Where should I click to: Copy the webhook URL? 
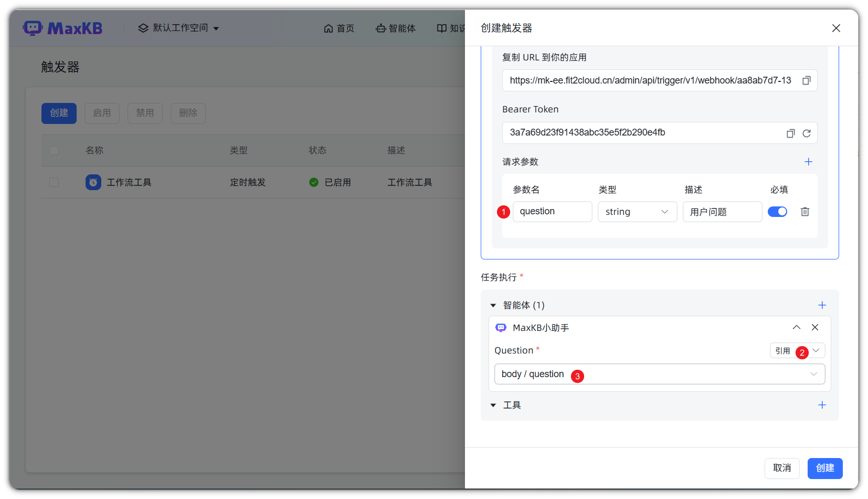807,80
